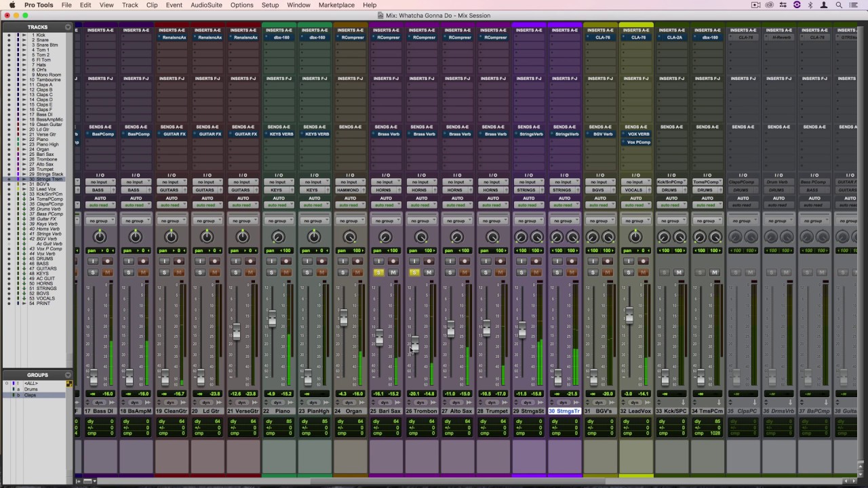Toggle show/hide dot for Piano in track list

point(9,140)
